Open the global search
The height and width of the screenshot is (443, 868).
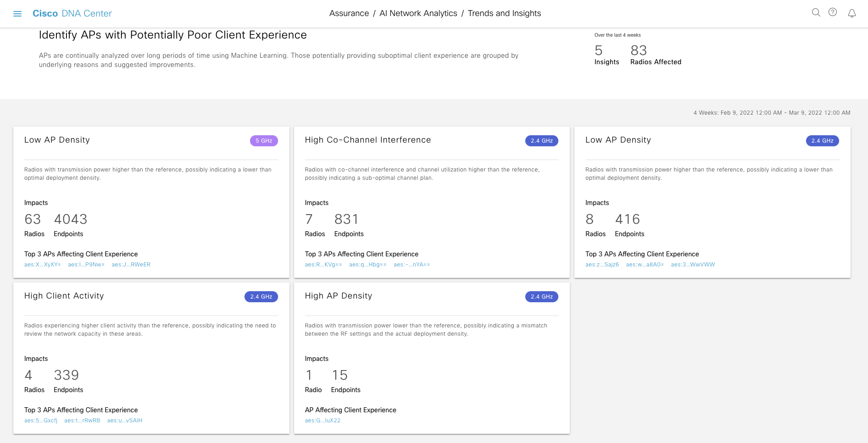coord(816,13)
